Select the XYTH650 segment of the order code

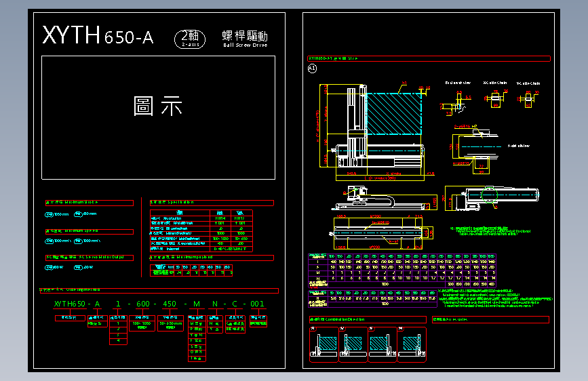tap(70, 304)
